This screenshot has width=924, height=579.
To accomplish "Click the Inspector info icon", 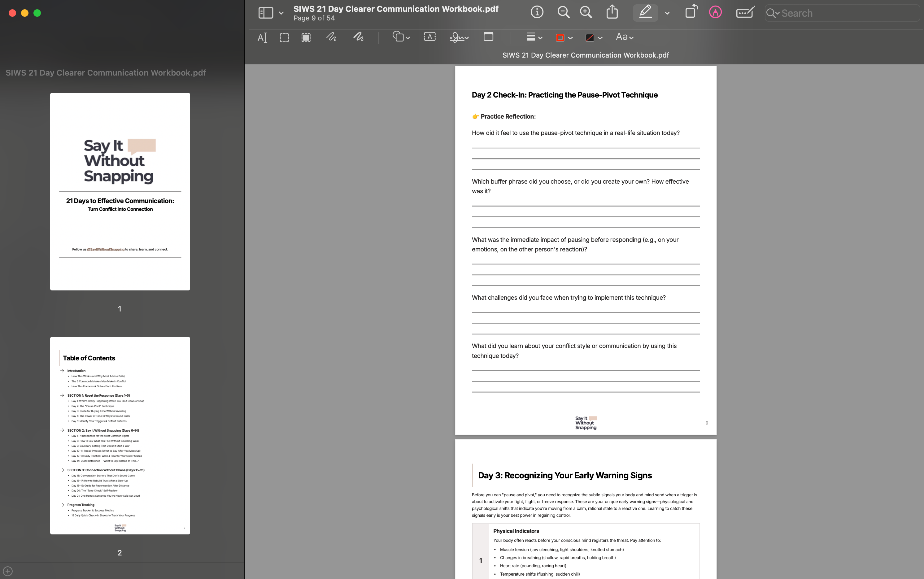I will 537,13.
